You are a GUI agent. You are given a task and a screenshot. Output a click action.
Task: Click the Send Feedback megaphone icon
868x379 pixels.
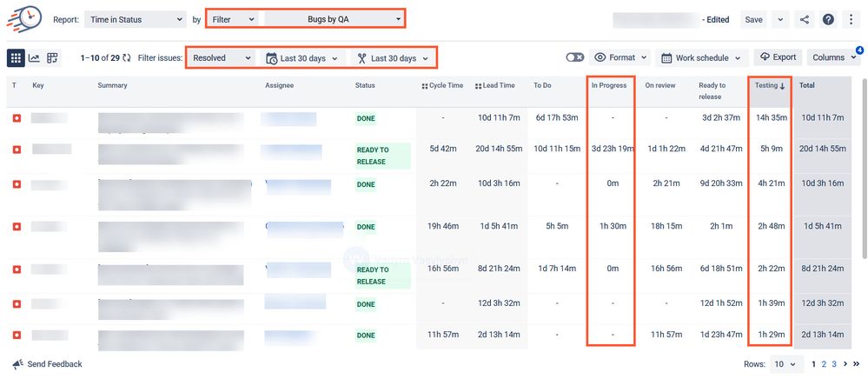17,364
